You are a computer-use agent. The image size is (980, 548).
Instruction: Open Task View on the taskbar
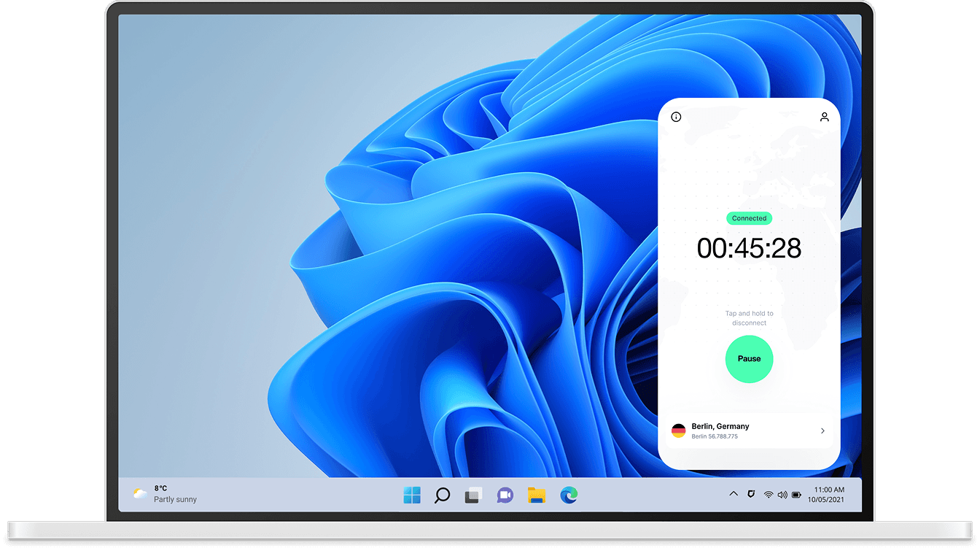[x=472, y=495]
